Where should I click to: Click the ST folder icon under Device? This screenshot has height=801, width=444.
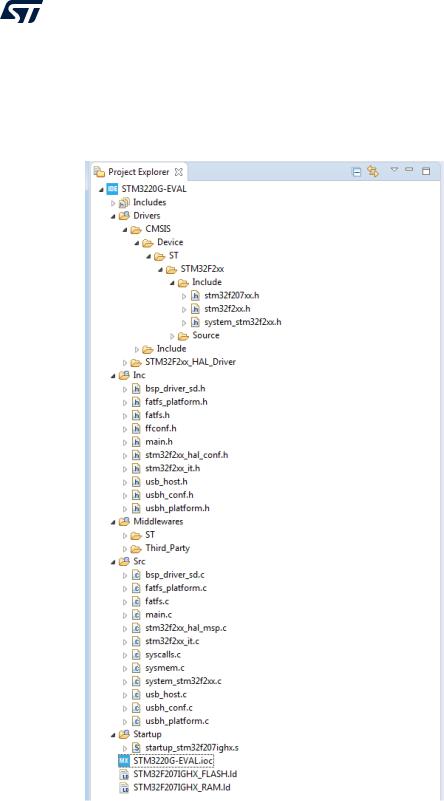coord(159,255)
